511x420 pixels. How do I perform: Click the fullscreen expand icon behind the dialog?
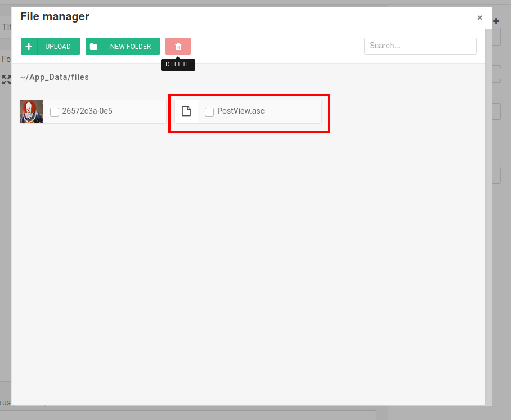[x=6, y=80]
